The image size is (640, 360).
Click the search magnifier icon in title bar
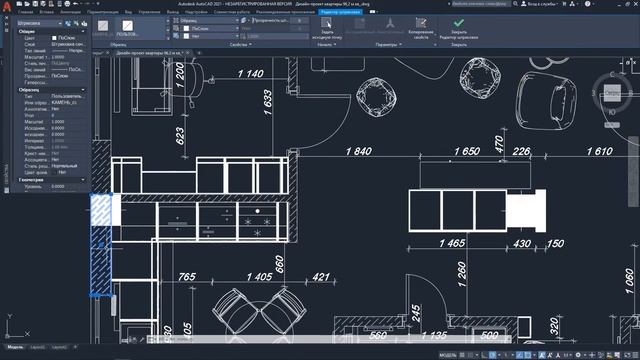coord(516,4)
